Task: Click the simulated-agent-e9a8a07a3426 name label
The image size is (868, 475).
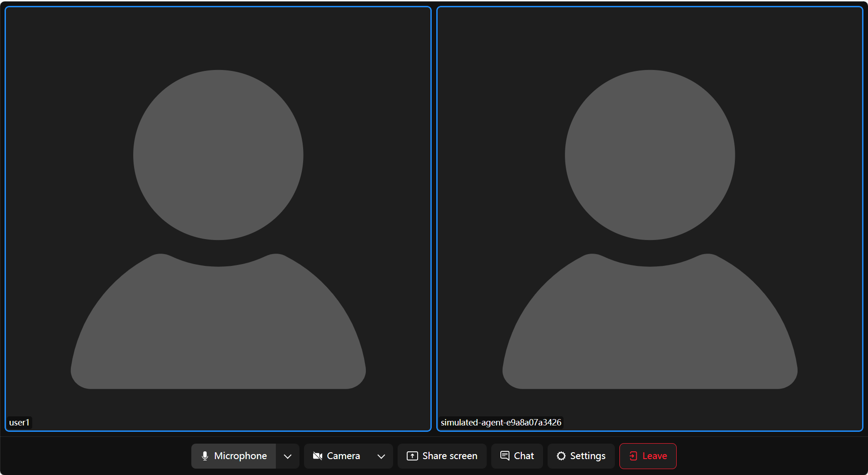Action: [x=501, y=422]
